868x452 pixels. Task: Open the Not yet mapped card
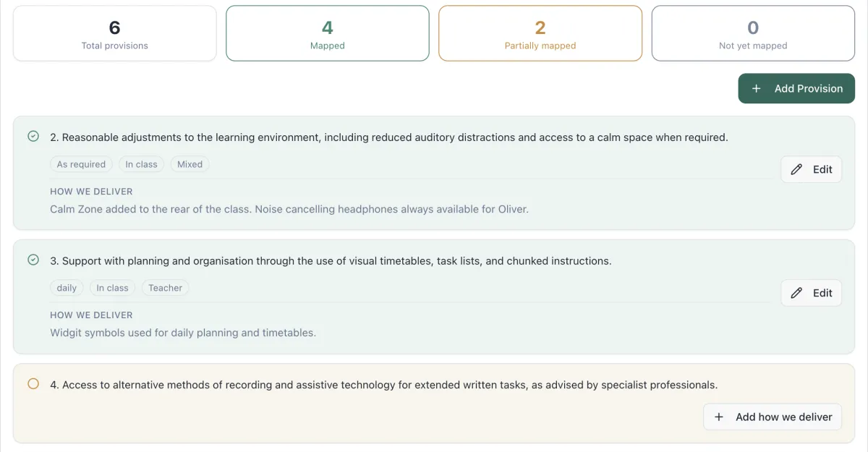point(753,34)
